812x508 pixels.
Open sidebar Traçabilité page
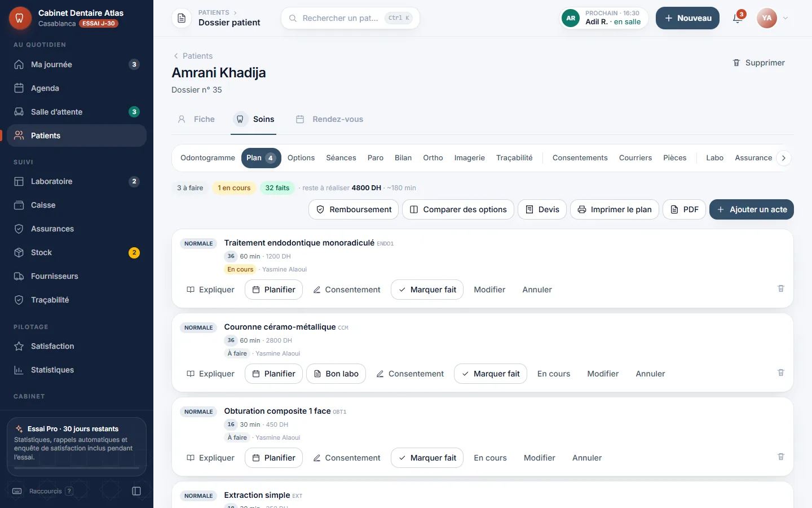point(77,300)
